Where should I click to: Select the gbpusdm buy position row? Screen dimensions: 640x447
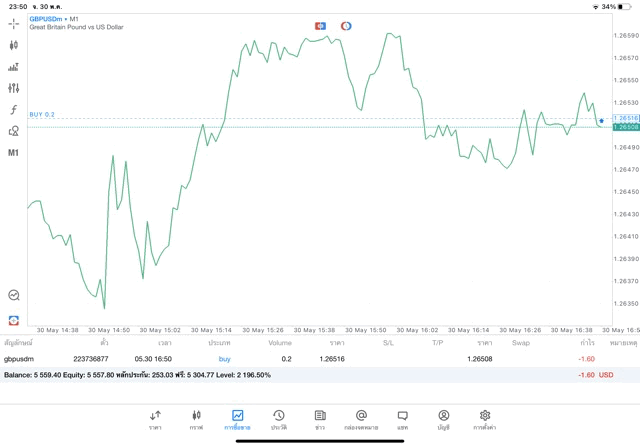coord(300,358)
